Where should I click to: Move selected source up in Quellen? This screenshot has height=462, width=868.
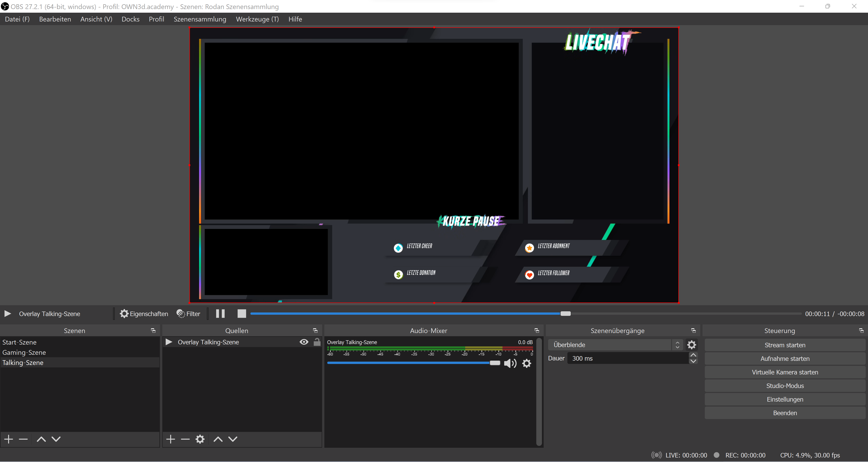click(x=218, y=439)
